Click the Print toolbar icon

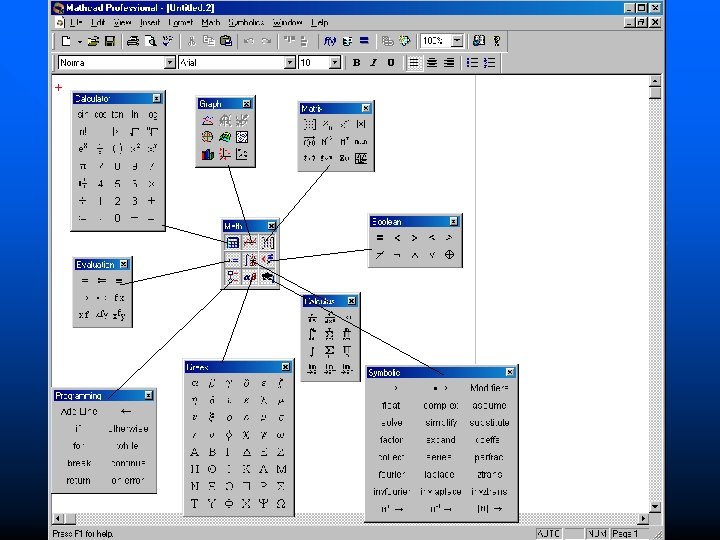133,41
